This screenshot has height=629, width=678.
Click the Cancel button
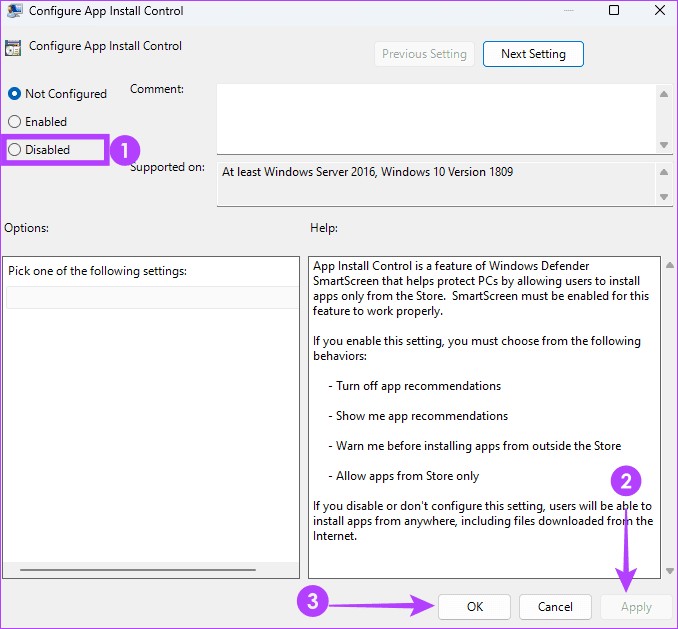pyautogui.click(x=555, y=606)
